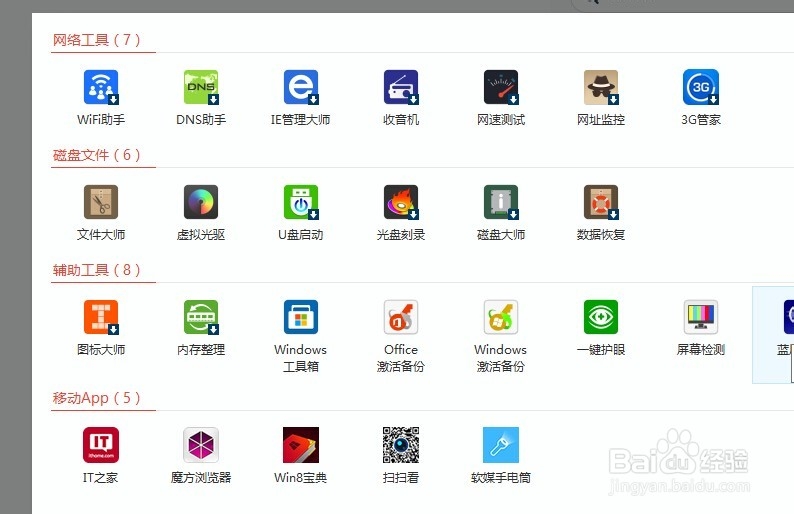
Task: Launch 内存整理 memory icon
Action: pyautogui.click(x=201, y=317)
